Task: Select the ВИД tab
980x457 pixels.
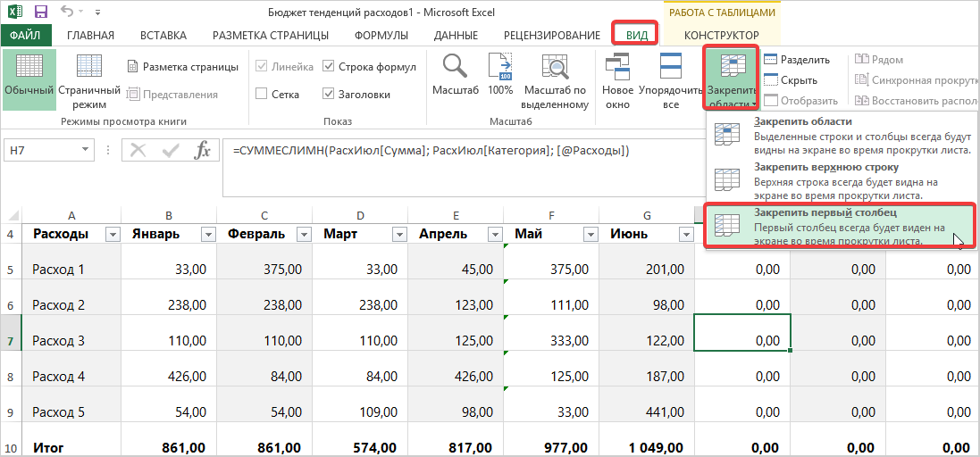Action: tap(636, 35)
